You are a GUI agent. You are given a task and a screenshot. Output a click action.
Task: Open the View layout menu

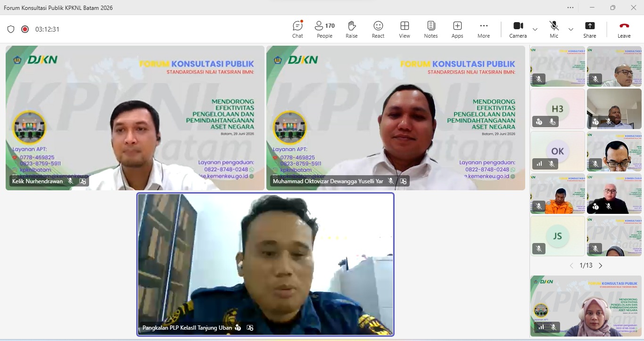[x=405, y=29]
